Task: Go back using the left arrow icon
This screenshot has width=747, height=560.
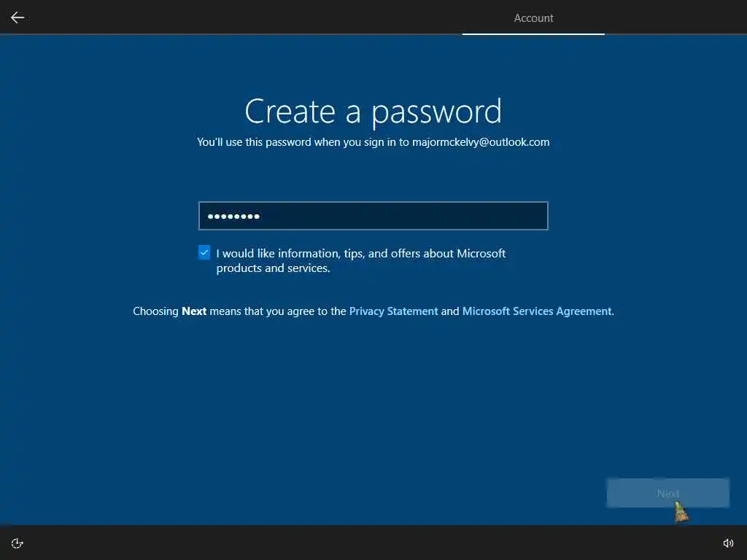Action: [x=18, y=17]
